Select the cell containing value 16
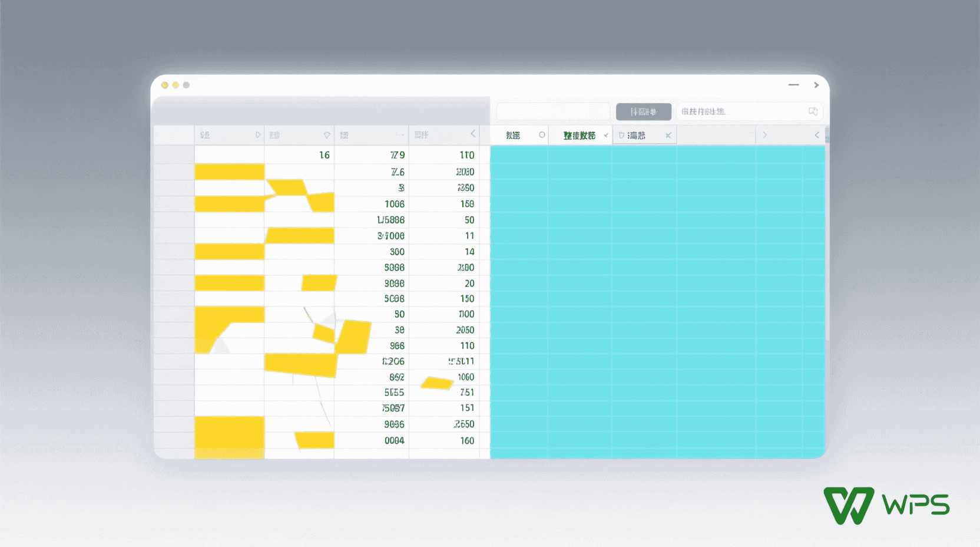Viewport: 980px width, 547px height. pos(299,155)
